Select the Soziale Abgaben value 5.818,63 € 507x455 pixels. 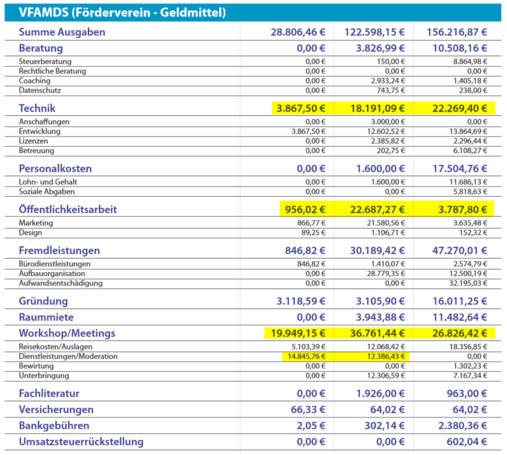(470, 192)
